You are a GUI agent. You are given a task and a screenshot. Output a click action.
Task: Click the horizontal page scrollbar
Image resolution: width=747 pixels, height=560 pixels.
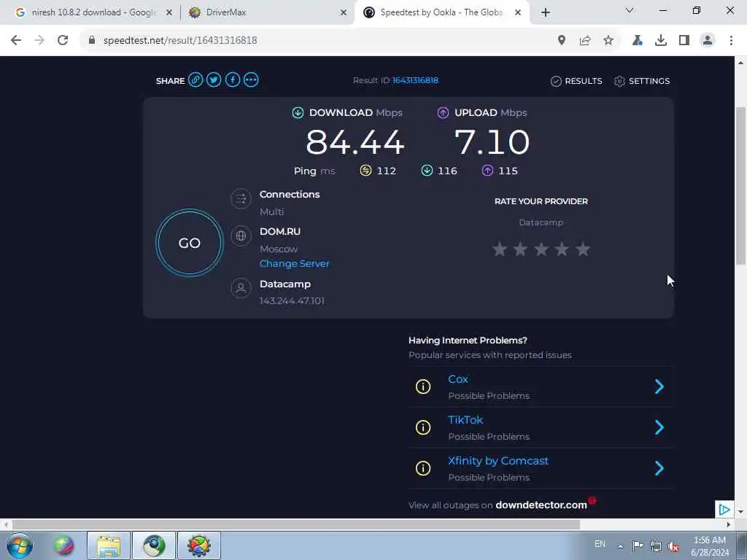pos(295,524)
